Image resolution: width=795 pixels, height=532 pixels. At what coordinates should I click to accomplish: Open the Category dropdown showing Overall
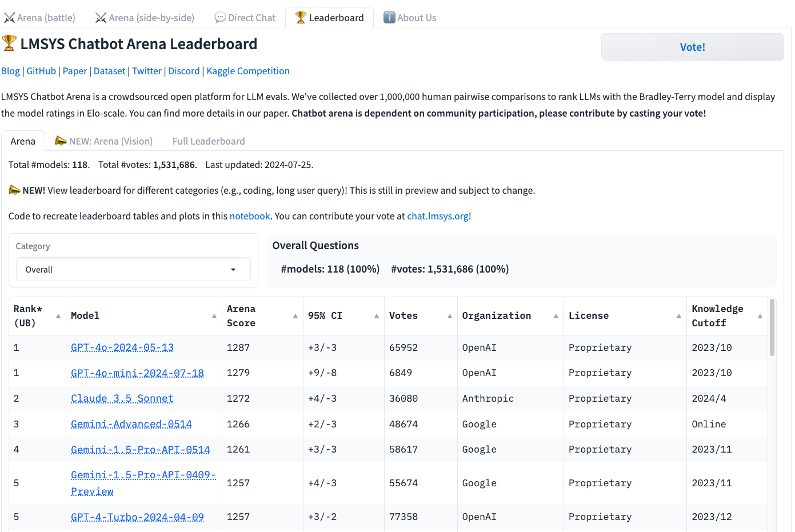click(x=133, y=269)
